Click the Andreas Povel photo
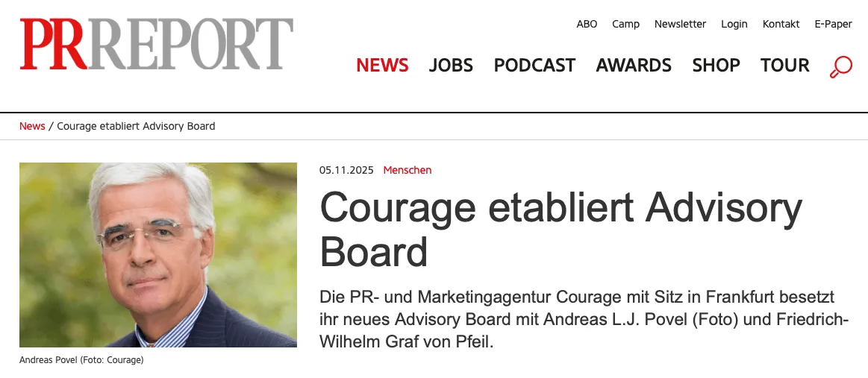The height and width of the screenshot is (378, 868). 158,255
